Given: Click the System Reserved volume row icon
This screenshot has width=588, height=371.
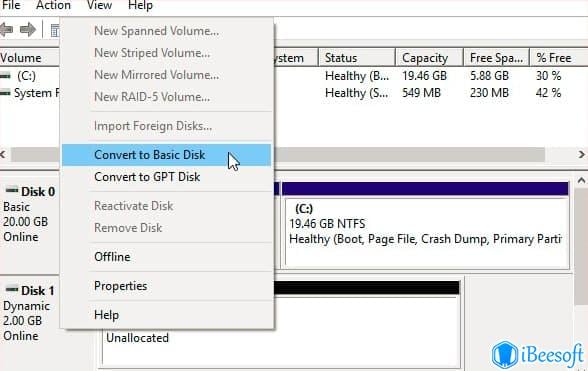Looking at the screenshot, I should [5, 93].
